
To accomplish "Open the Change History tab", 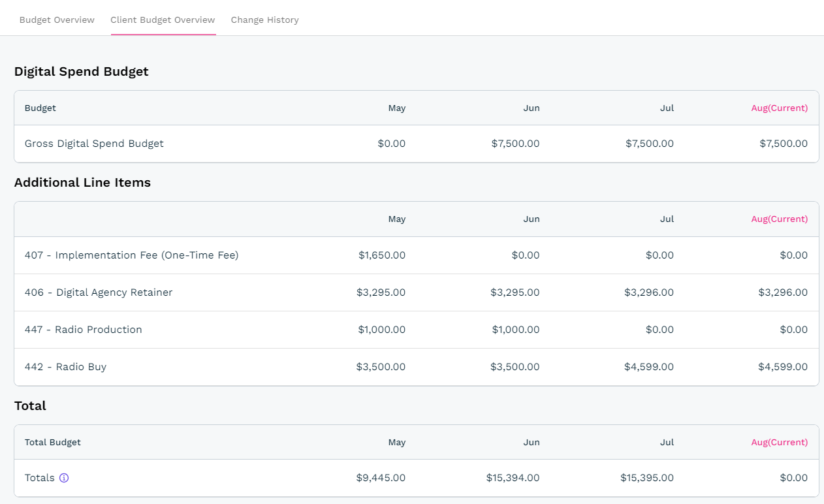I will [264, 20].
